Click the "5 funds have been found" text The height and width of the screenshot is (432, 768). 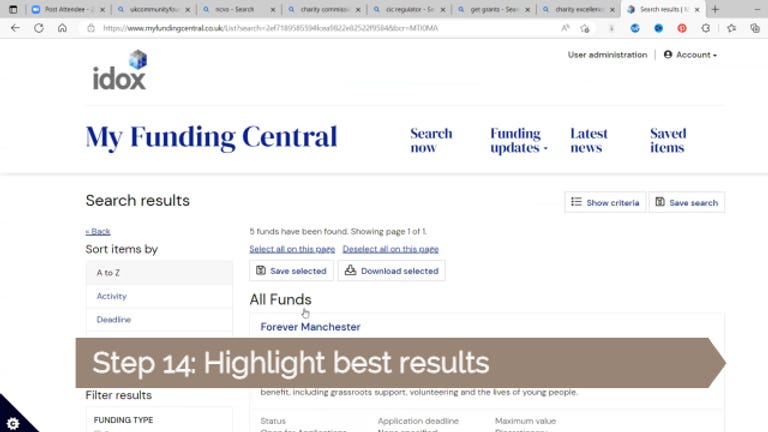(298, 231)
